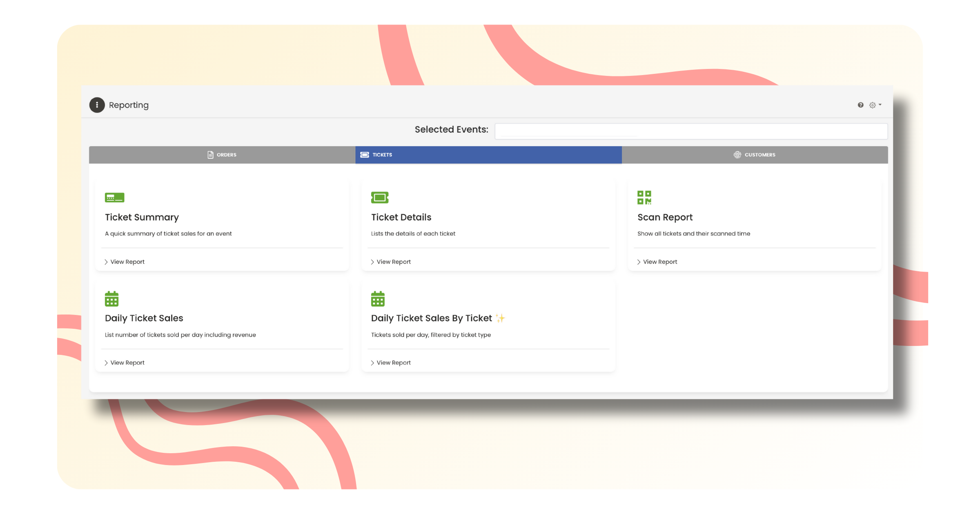Image resolution: width=980 pixels, height=514 pixels.
Task: Expand the View Report chevron under Scan Report
Action: coord(639,261)
